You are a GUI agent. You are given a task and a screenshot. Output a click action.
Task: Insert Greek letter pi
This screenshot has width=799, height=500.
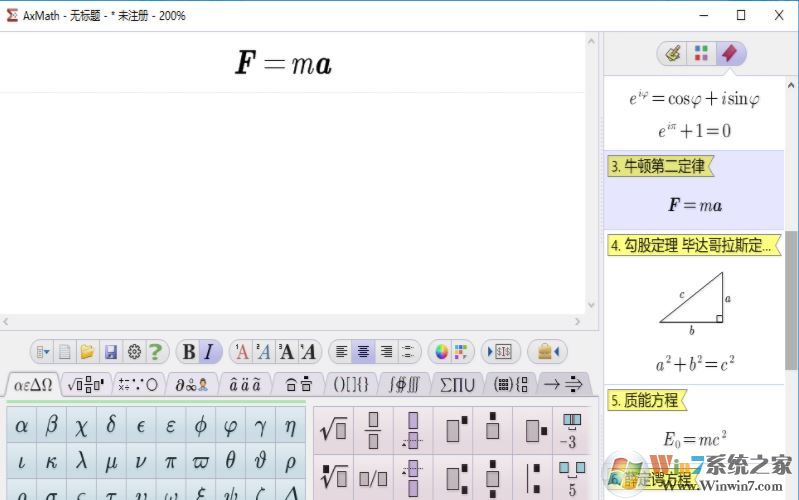(x=171, y=461)
